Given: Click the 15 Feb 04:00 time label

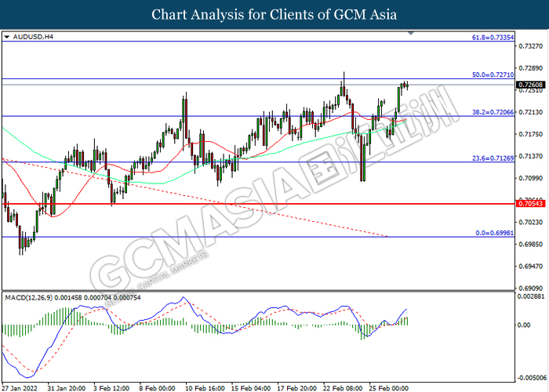Looking at the screenshot, I should [x=251, y=388].
